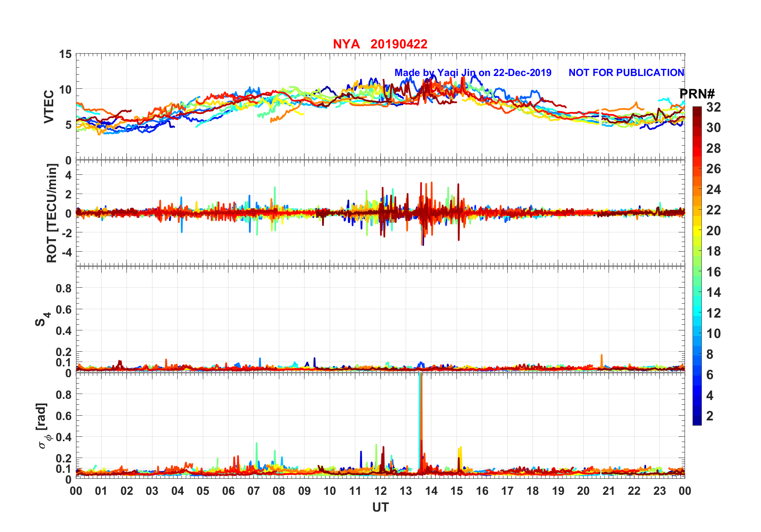Click the "NOT FOR PUBLICATION" annotation
The image size is (761, 532).
point(627,73)
